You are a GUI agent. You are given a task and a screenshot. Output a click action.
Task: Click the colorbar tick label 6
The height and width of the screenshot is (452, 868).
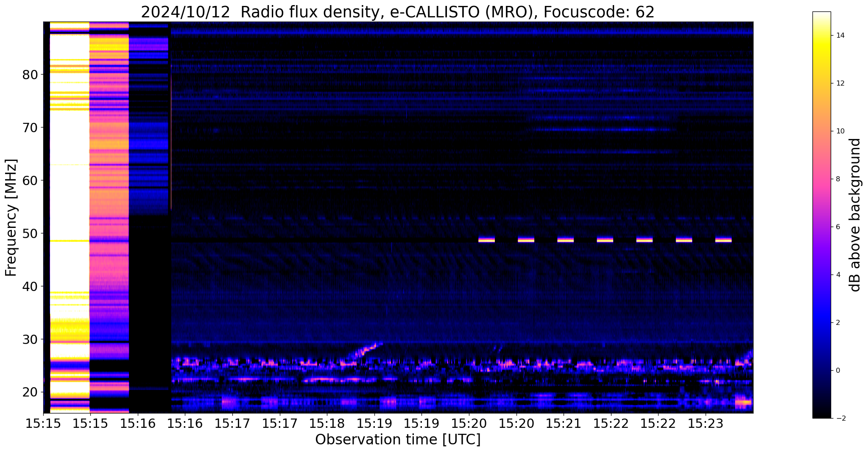(837, 227)
